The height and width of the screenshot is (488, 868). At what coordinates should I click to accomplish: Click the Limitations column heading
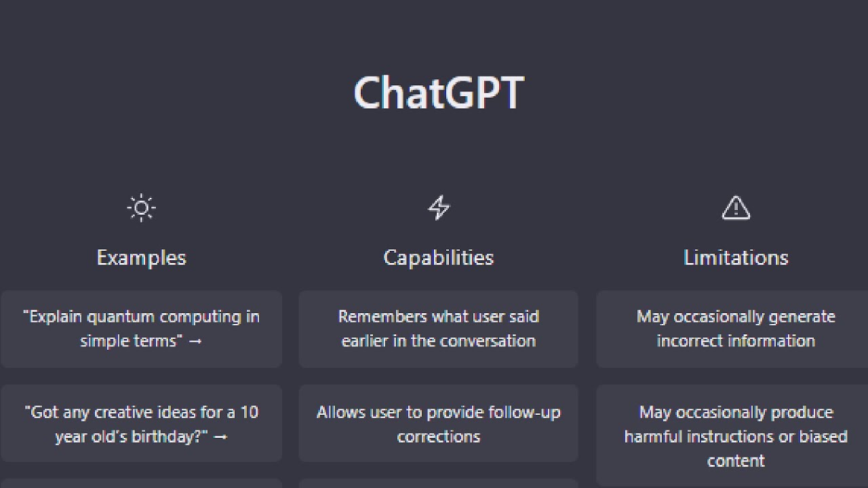tap(736, 258)
